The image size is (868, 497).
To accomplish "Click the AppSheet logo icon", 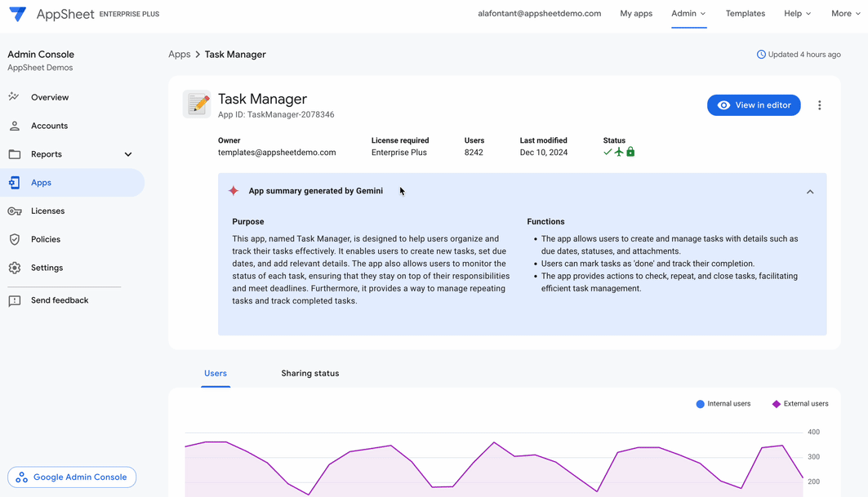I will click(x=17, y=14).
